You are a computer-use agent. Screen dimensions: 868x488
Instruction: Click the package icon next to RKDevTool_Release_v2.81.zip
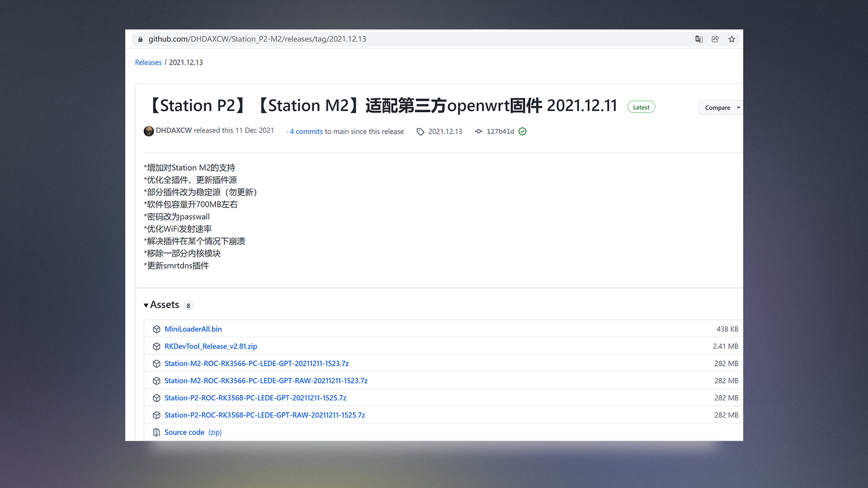(x=156, y=346)
